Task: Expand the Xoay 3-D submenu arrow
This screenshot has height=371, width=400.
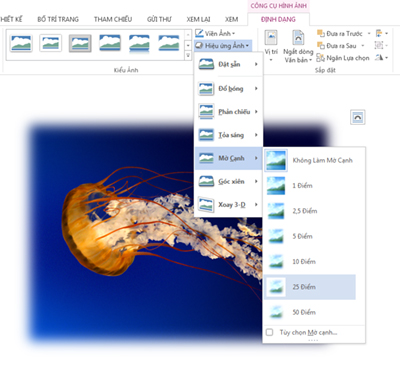Action: tap(256, 204)
